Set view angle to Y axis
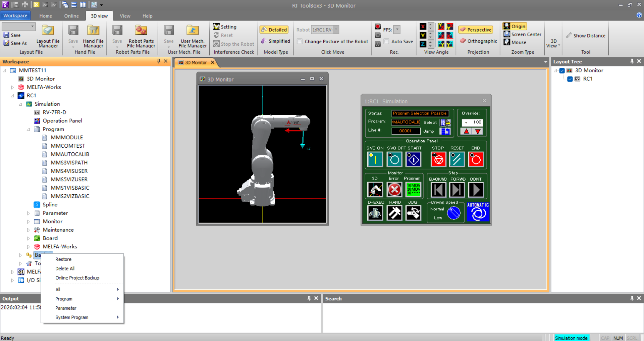 (x=423, y=35)
